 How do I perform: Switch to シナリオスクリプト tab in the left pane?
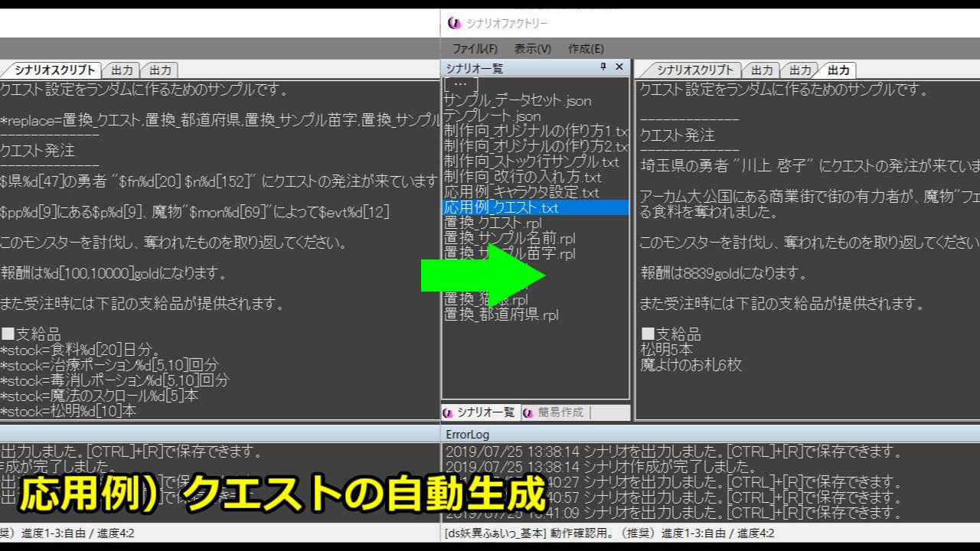55,70
